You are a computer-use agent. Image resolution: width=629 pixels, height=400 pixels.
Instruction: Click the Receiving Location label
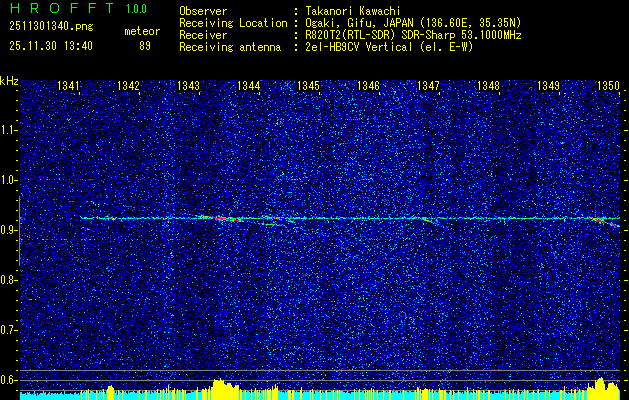233,23
